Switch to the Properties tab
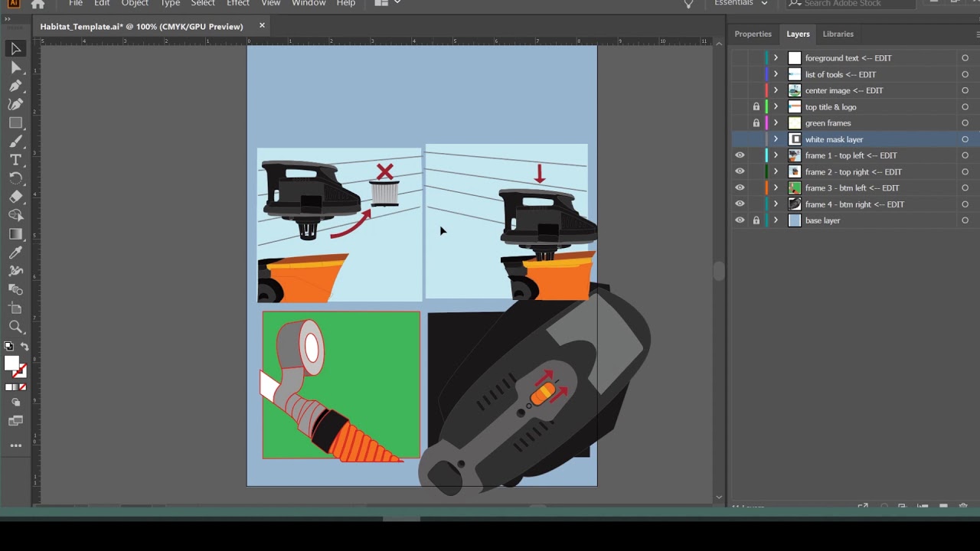 click(753, 34)
